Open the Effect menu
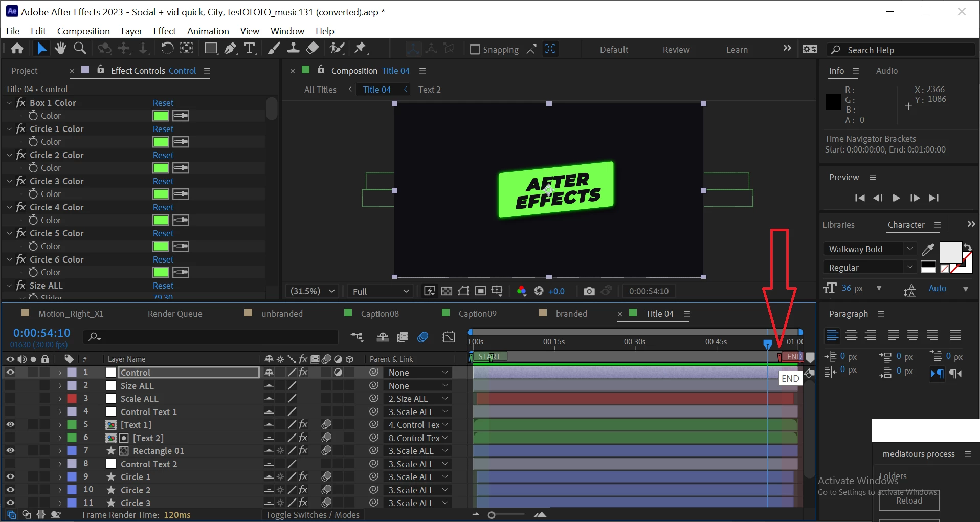The width and height of the screenshot is (980, 522). [165, 31]
